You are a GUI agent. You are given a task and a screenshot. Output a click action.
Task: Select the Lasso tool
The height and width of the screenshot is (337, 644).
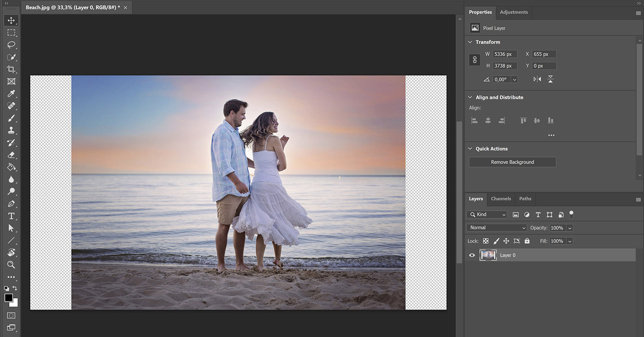click(x=11, y=45)
